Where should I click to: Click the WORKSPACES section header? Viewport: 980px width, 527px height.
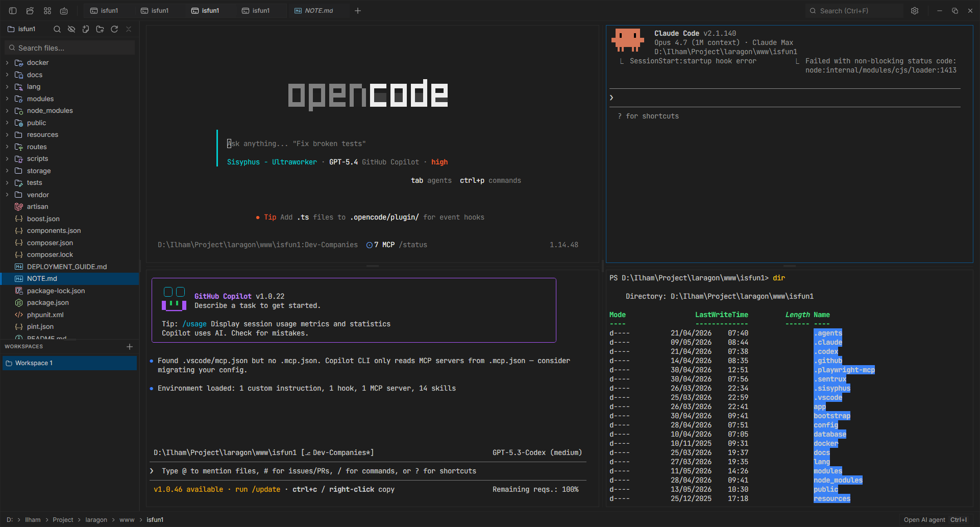24,347
